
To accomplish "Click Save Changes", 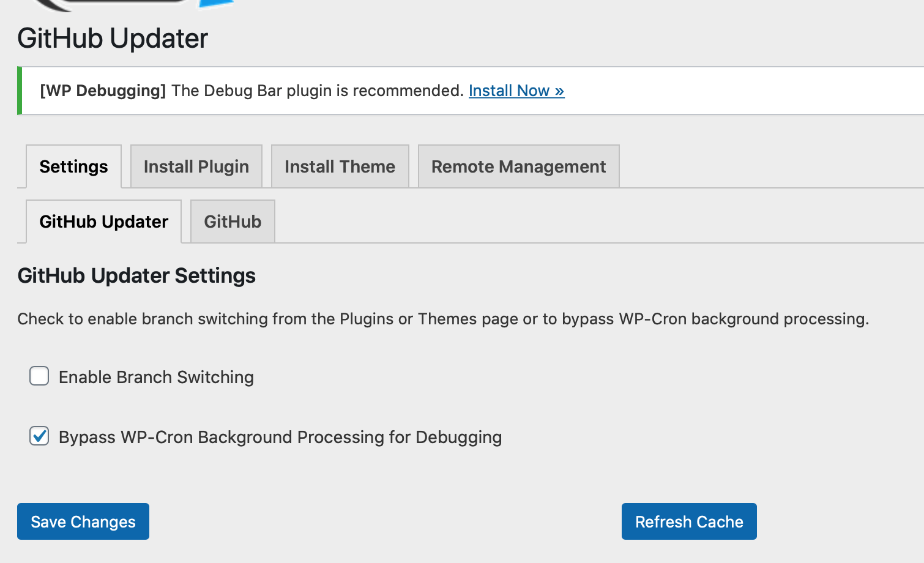I will pyautogui.click(x=83, y=521).
